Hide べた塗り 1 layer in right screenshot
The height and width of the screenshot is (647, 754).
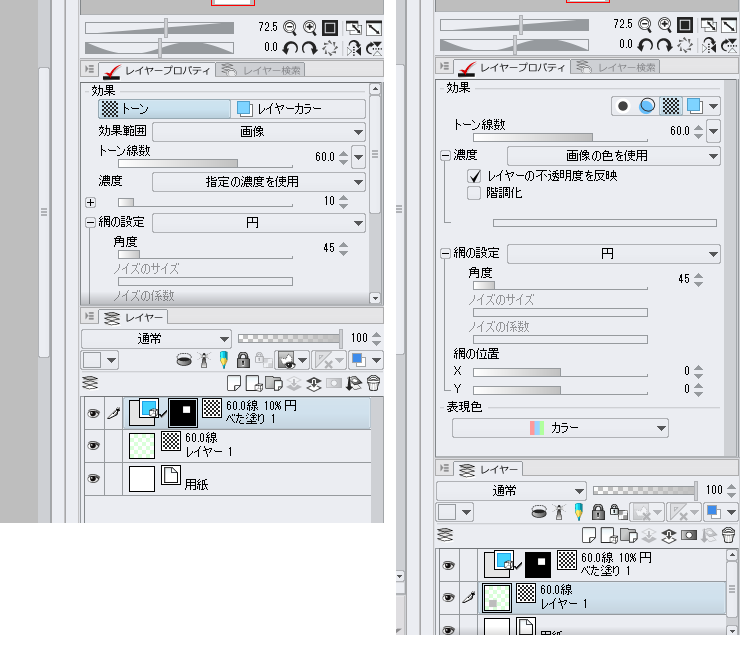(449, 565)
